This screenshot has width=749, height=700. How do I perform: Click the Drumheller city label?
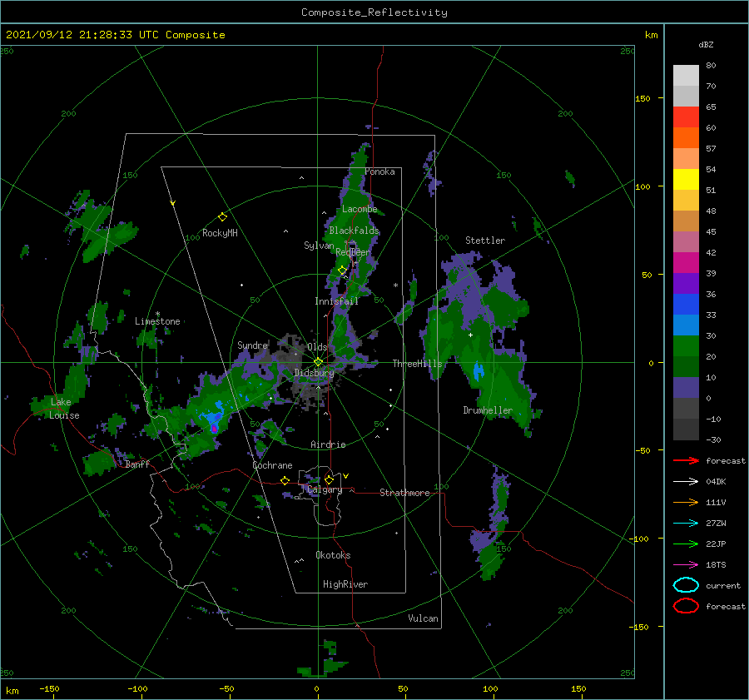coord(488,410)
